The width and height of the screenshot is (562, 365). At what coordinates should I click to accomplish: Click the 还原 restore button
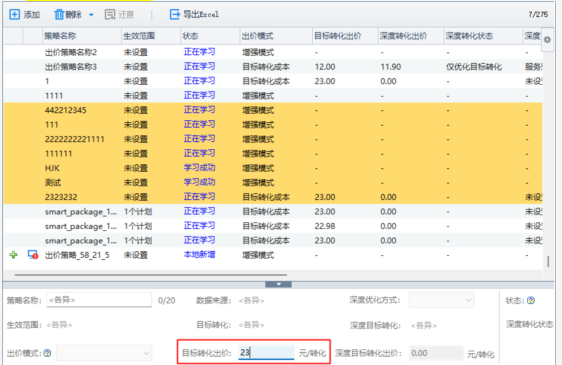tap(119, 14)
